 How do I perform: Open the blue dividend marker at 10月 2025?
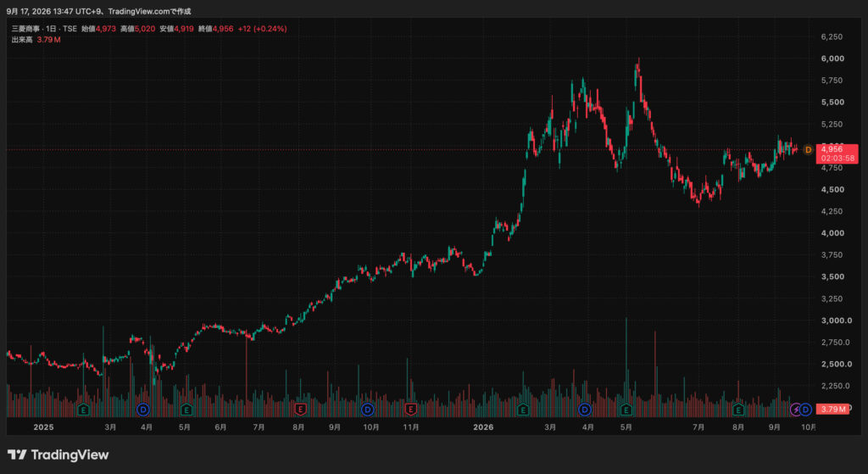point(368,410)
